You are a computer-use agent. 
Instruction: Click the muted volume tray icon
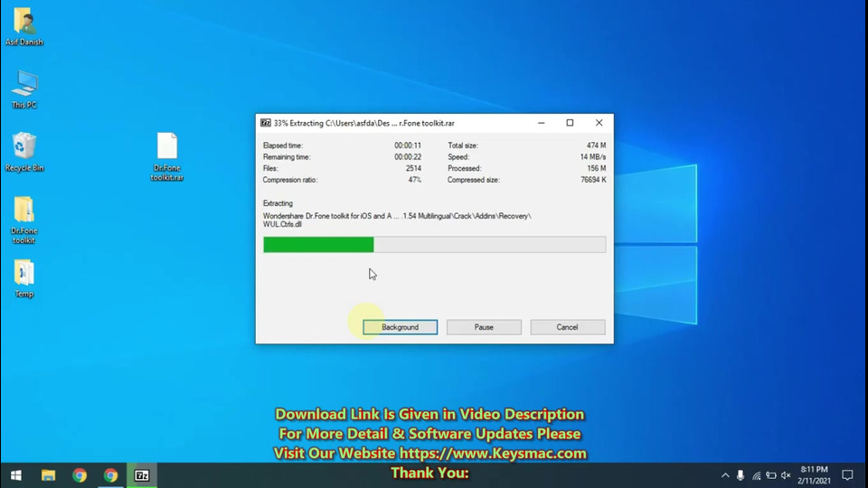coord(786,475)
